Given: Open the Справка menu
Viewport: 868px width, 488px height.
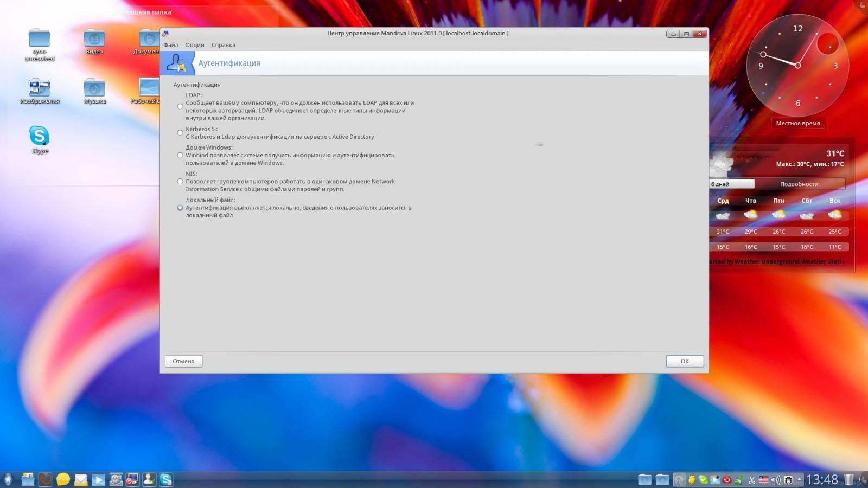Looking at the screenshot, I should (224, 45).
